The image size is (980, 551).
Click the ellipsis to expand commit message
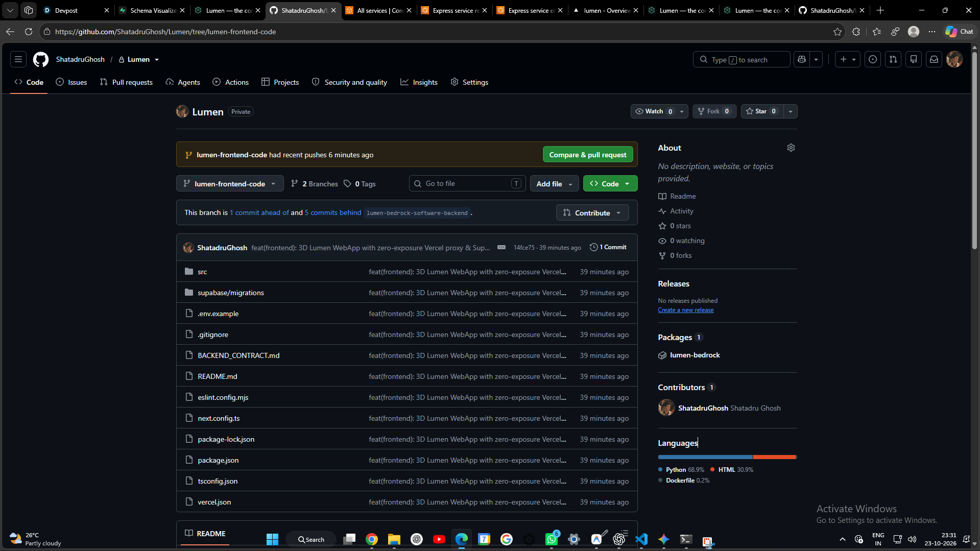[x=501, y=247]
